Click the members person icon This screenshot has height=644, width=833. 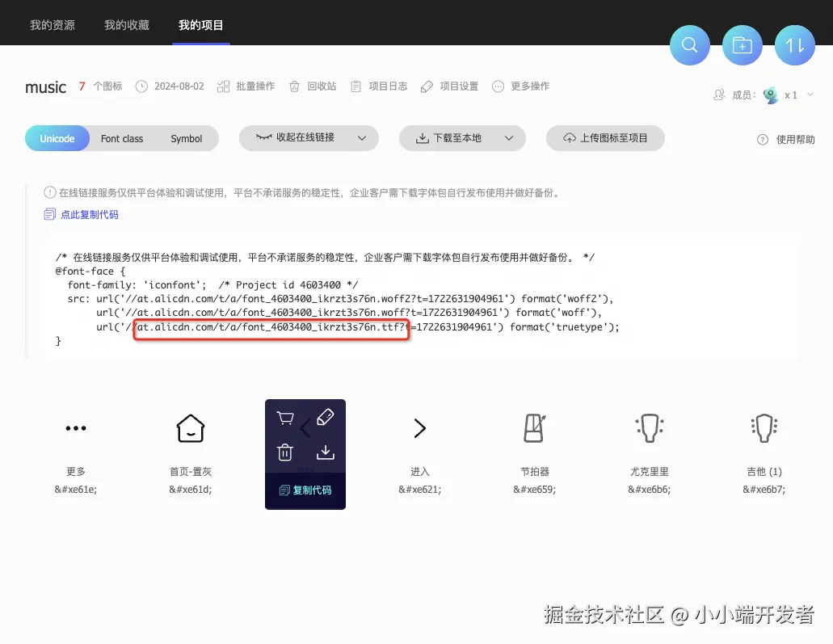click(719, 95)
